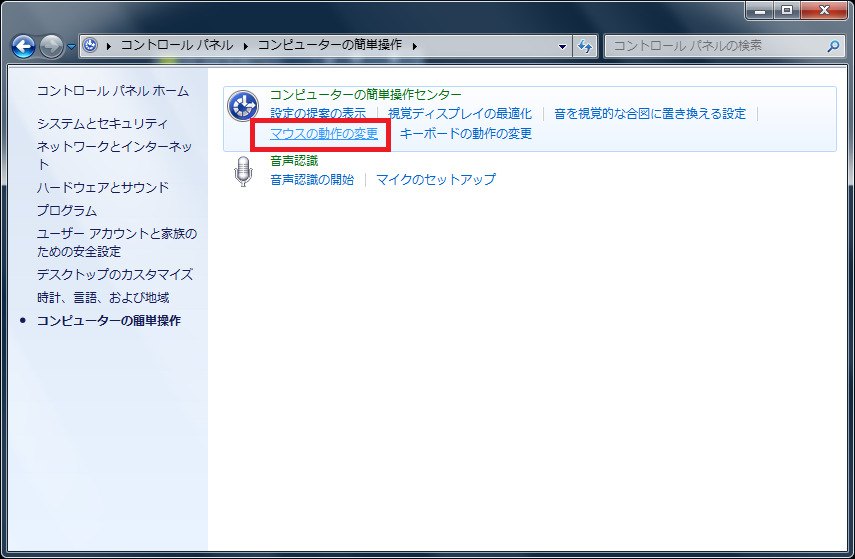Open the recent pages dropdown beside Forward
This screenshot has height=559, width=855.
71,47
